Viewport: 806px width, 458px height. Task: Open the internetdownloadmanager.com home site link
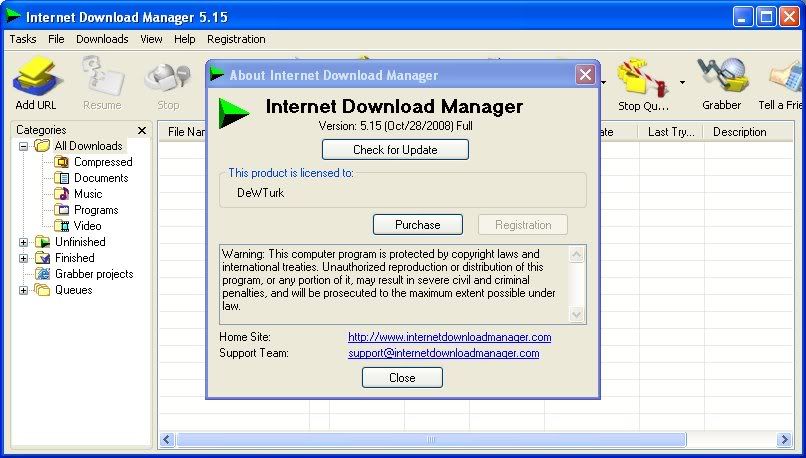click(449, 337)
